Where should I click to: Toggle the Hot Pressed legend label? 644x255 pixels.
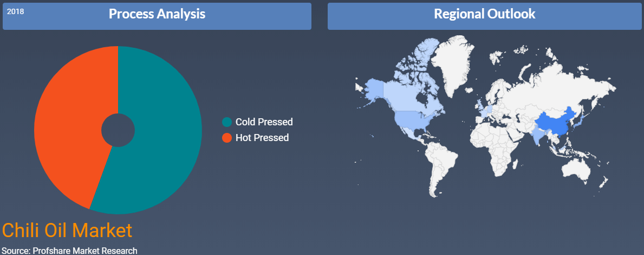coord(262,138)
